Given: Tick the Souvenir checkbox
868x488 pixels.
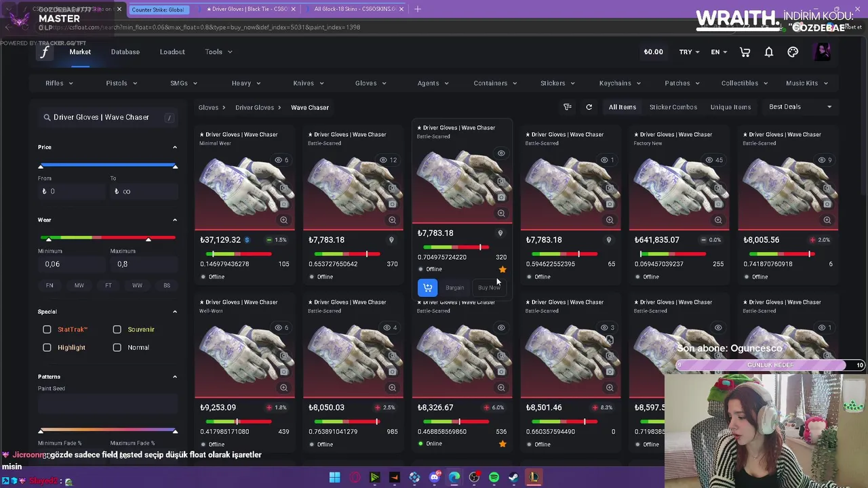Looking at the screenshot, I should pyautogui.click(x=117, y=329).
